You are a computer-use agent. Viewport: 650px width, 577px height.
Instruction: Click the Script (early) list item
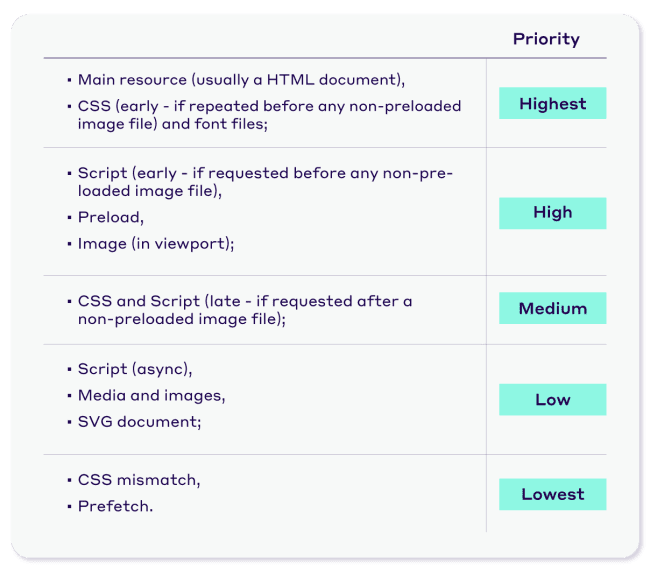(265, 182)
